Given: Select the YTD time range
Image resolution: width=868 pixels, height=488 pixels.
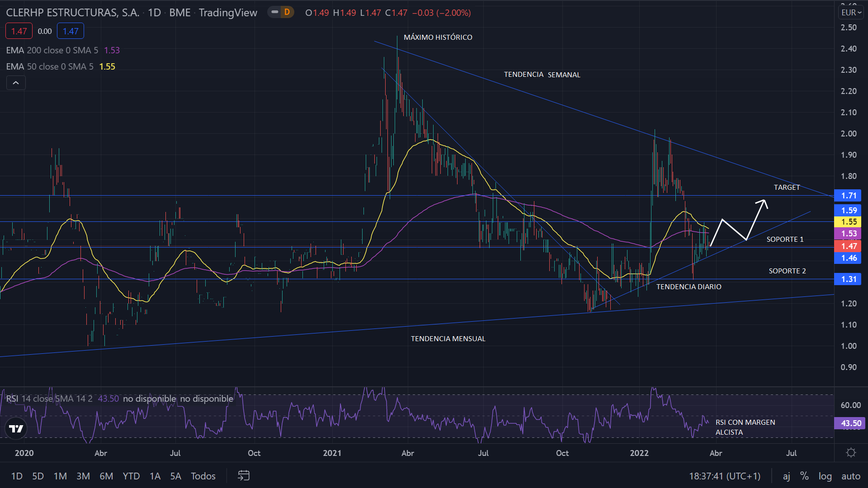Looking at the screenshot, I should tap(131, 476).
